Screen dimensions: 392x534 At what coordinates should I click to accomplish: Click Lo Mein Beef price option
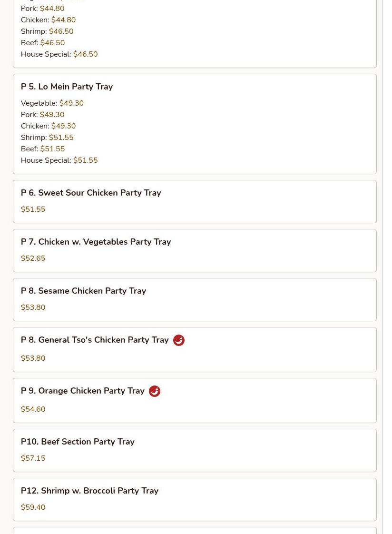click(x=52, y=149)
